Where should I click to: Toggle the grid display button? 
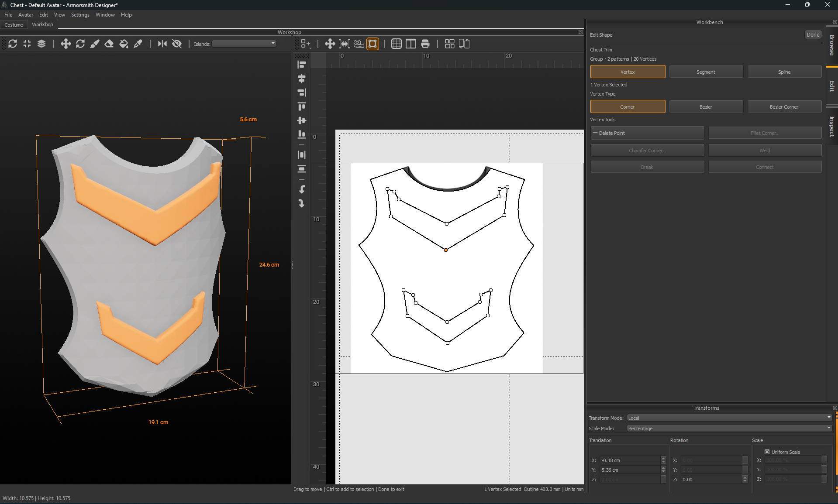[397, 44]
